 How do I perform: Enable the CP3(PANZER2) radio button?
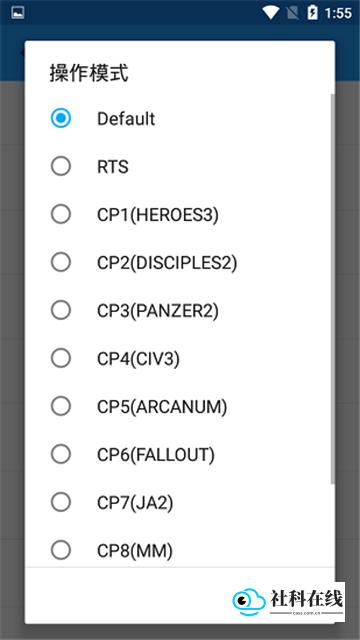click(61, 310)
